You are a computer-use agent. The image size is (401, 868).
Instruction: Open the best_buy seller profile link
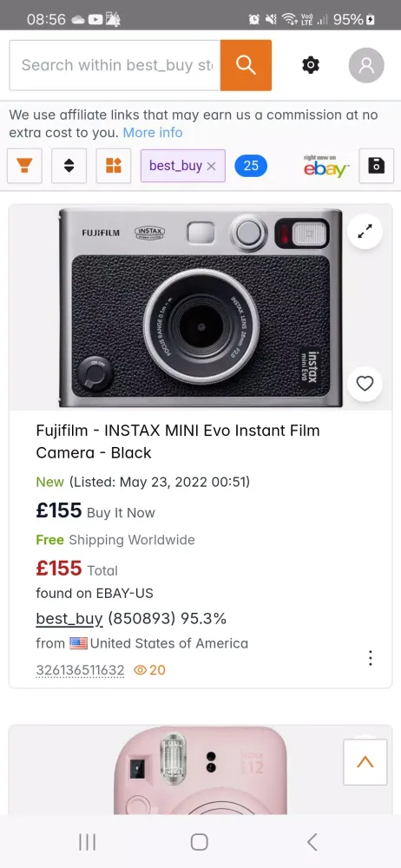coord(69,618)
